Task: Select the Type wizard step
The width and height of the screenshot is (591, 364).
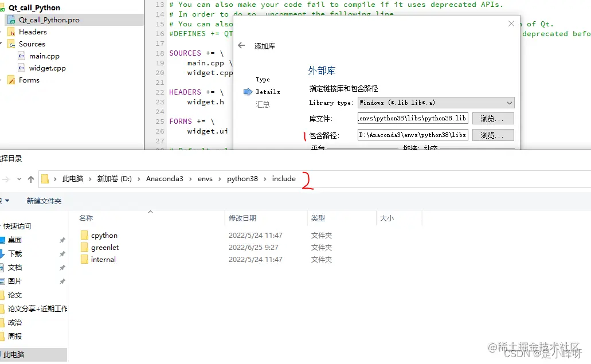Action: [x=263, y=80]
